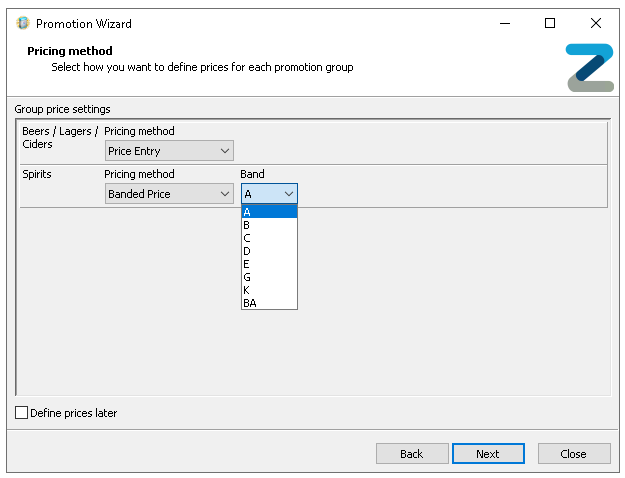The width and height of the screenshot is (625, 478).
Task: Select band G in the dropdown
Action: [x=268, y=277]
